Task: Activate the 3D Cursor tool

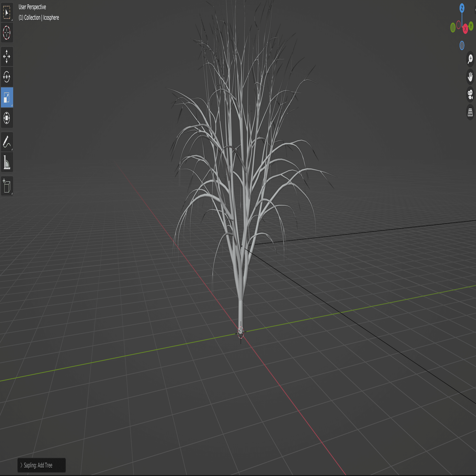Action: pos(7,32)
